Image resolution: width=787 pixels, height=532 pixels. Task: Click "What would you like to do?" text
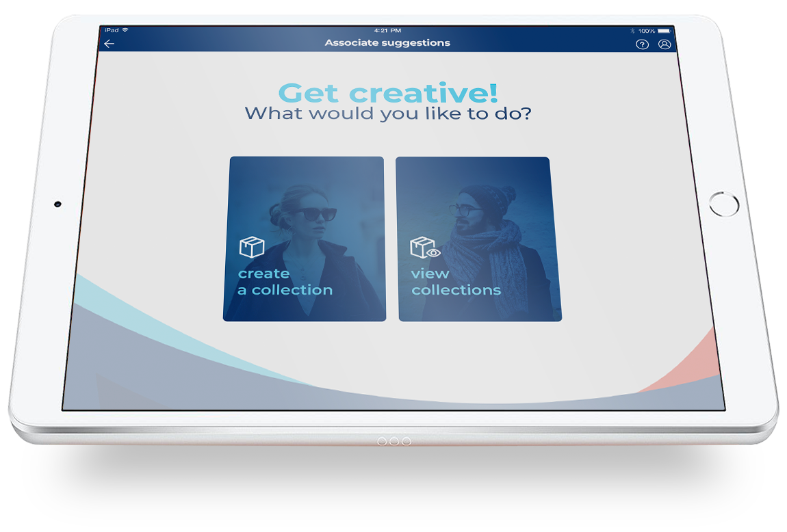point(388,114)
